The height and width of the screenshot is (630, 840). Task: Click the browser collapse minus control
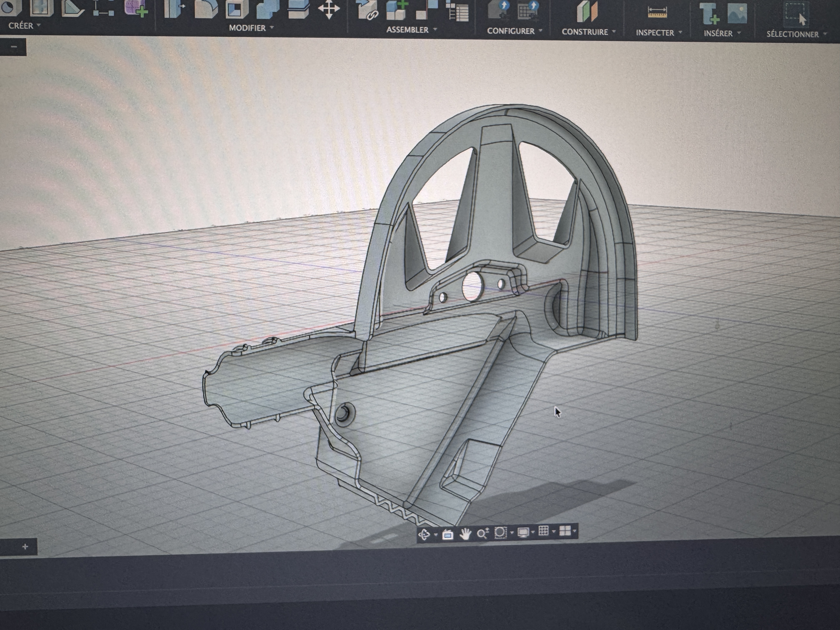14,46
